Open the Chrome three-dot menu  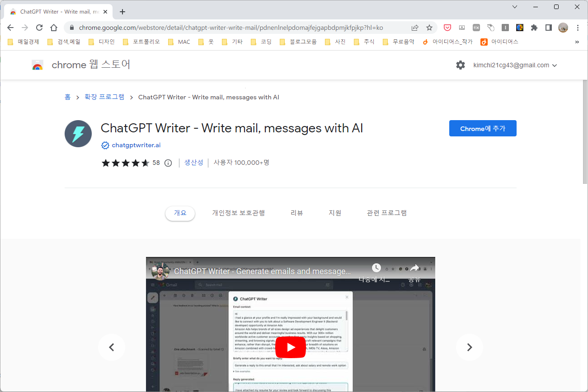[578, 28]
